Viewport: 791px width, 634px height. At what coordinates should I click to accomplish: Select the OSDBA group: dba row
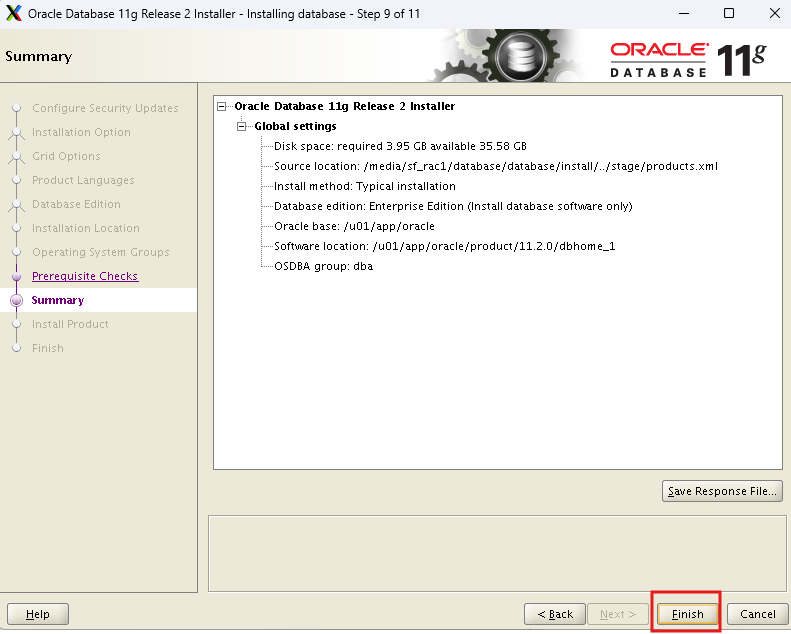(x=323, y=266)
